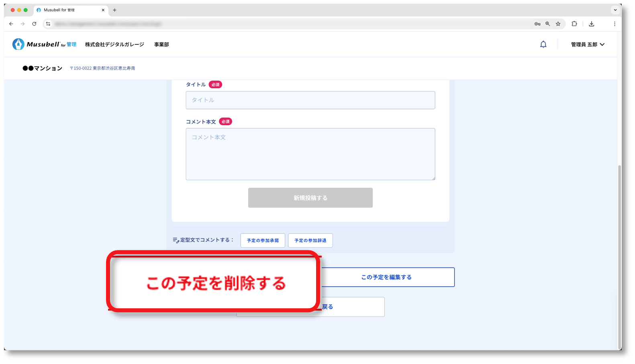Open the 事業部 menu item
This screenshot has height=364, width=635.
(x=161, y=45)
